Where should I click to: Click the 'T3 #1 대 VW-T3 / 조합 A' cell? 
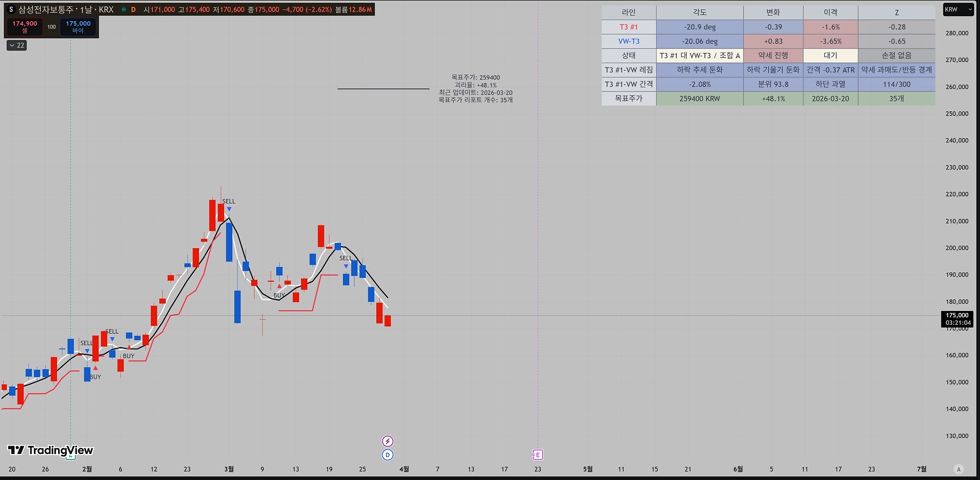[700, 56]
